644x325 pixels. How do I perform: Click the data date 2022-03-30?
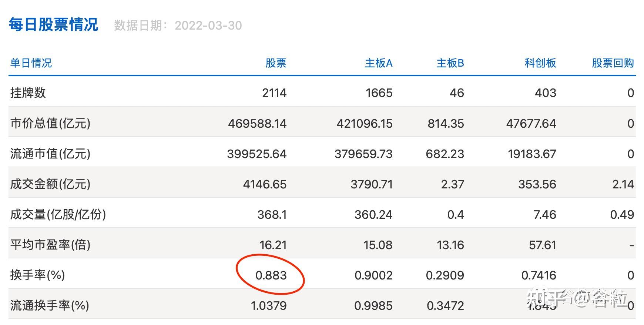click(208, 26)
